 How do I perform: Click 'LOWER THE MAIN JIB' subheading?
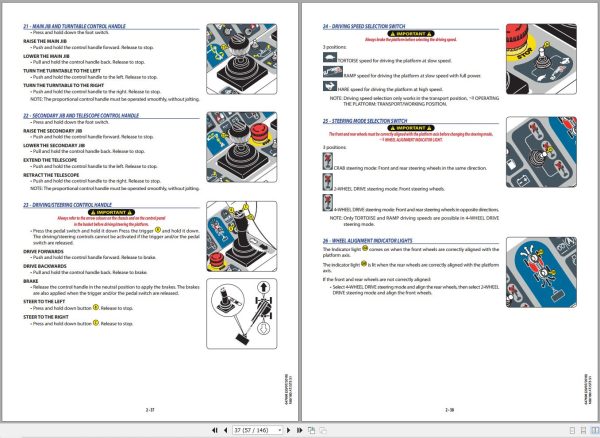point(46,56)
